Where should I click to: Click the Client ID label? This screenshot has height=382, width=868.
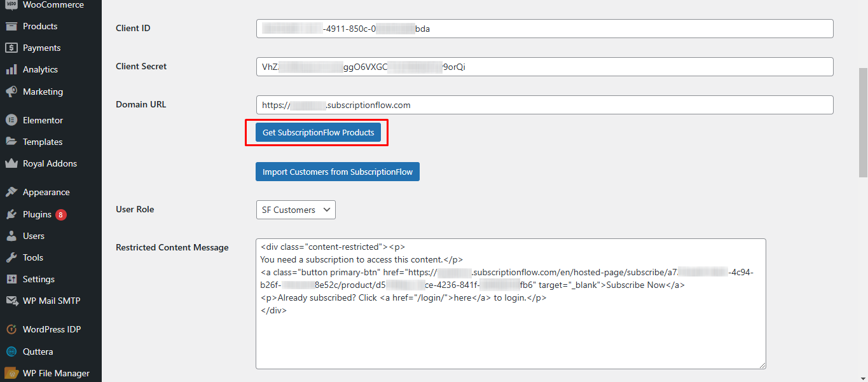pos(133,28)
